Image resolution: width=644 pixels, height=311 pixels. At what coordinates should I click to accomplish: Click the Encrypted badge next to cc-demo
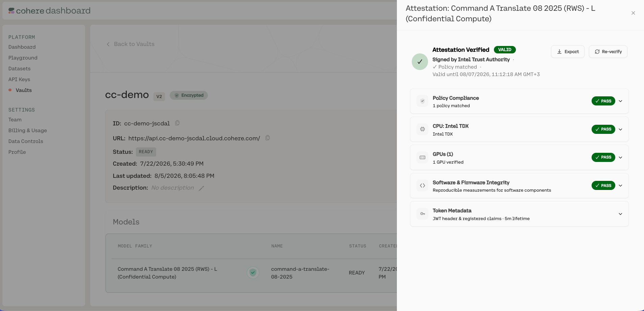pyautogui.click(x=189, y=95)
